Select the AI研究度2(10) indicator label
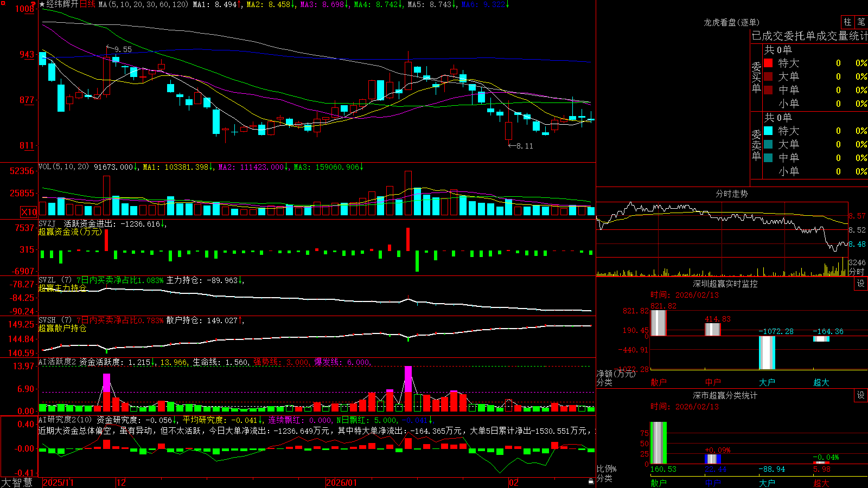The height and width of the screenshot is (488, 868). click(x=65, y=420)
